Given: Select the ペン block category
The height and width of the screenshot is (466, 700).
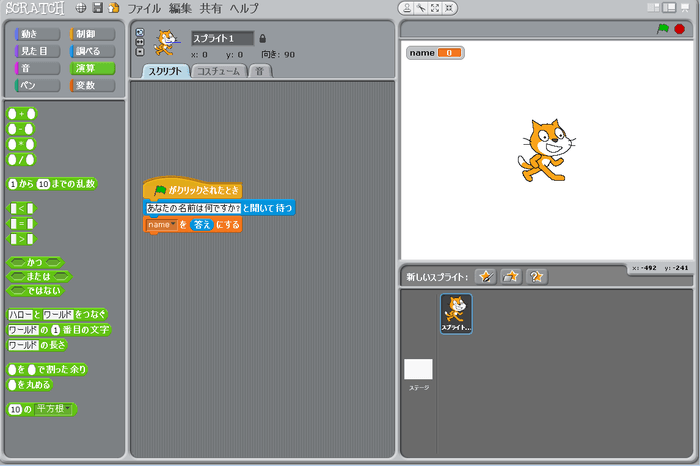Looking at the screenshot, I should click(x=38, y=85).
